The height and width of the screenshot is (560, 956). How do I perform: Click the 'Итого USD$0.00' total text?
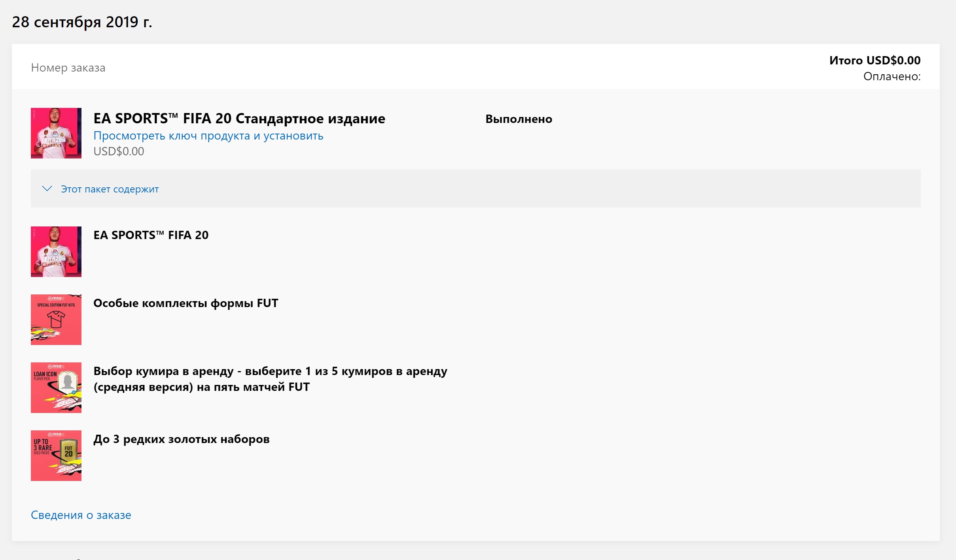pos(875,60)
